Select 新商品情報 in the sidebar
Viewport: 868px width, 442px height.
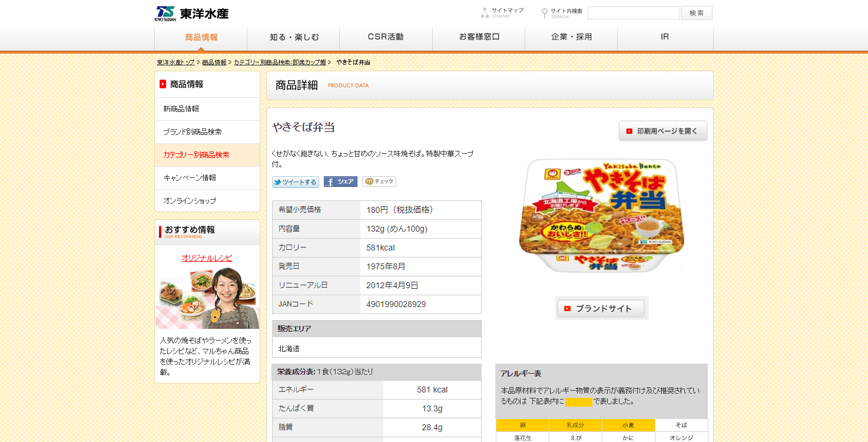[x=207, y=109]
